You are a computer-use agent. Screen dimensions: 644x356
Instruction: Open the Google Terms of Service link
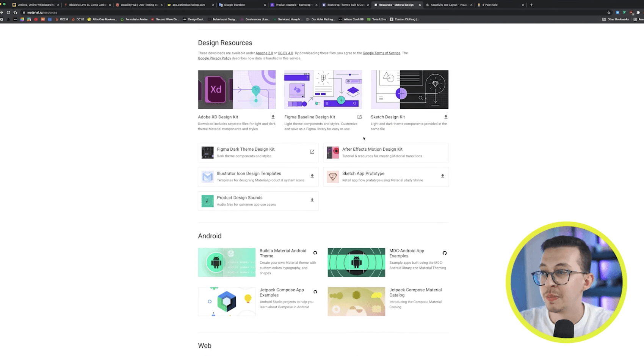pyautogui.click(x=381, y=53)
